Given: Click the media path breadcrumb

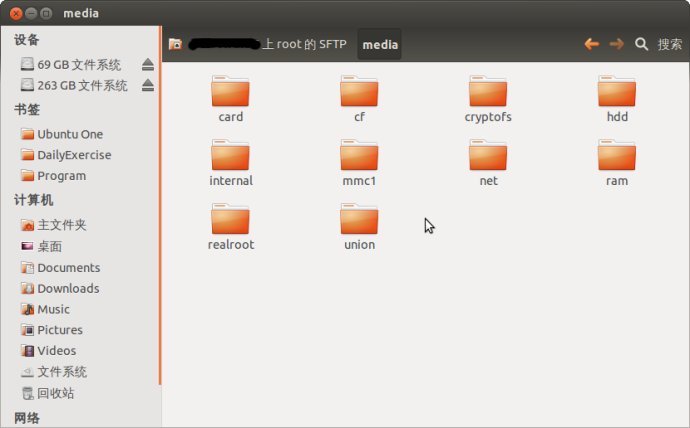Looking at the screenshot, I should click(380, 45).
